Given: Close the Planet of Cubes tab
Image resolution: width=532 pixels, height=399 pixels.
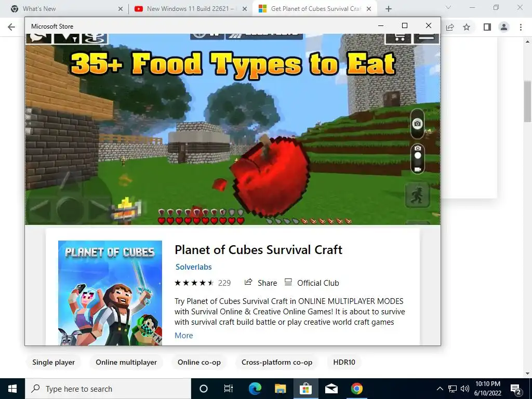Looking at the screenshot, I should tap(369, 9).
